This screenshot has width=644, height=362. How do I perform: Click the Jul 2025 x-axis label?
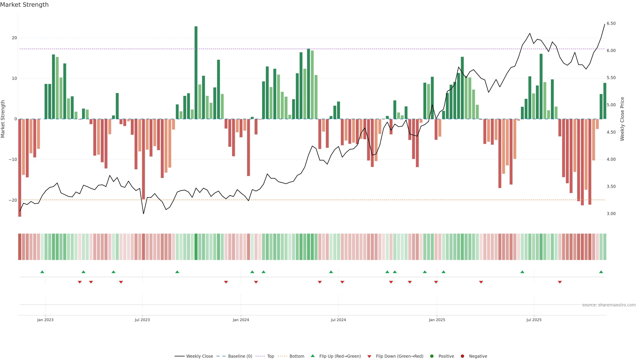[x=534, y=320]
